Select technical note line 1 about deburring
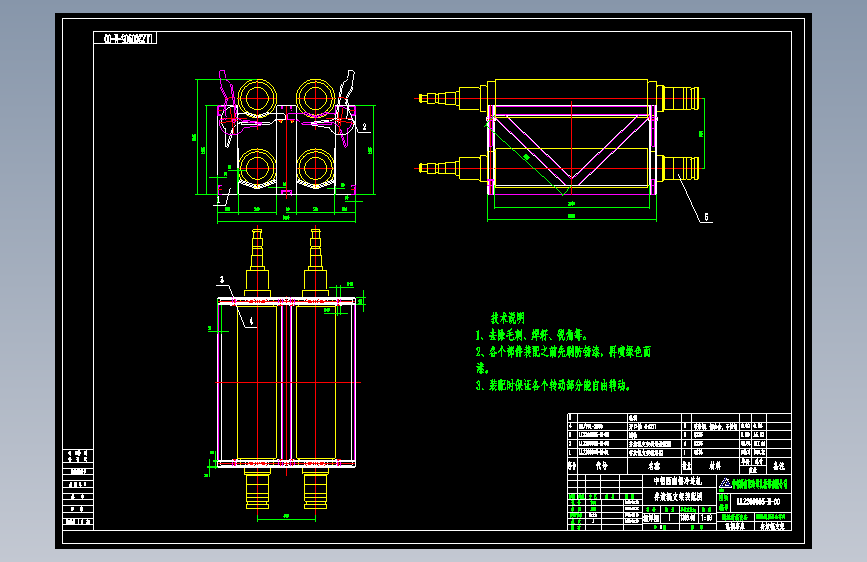 pos(532,335)
